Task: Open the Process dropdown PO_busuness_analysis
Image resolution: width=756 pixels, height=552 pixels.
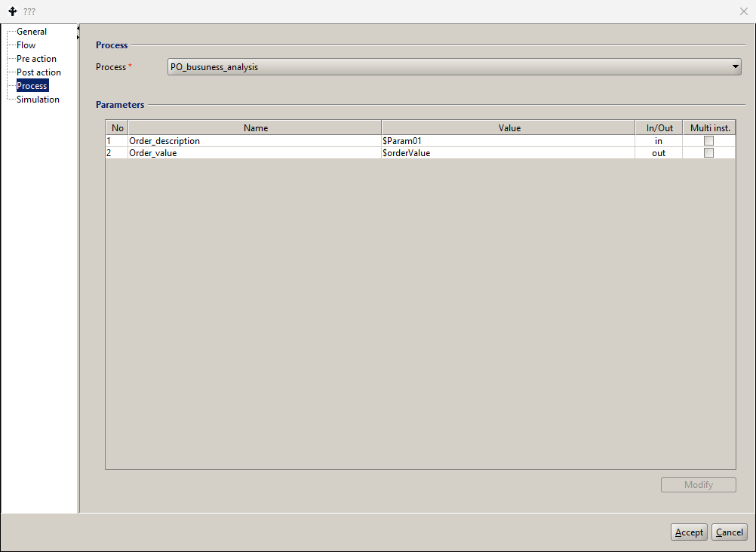Action: click(x=454, y=67)
